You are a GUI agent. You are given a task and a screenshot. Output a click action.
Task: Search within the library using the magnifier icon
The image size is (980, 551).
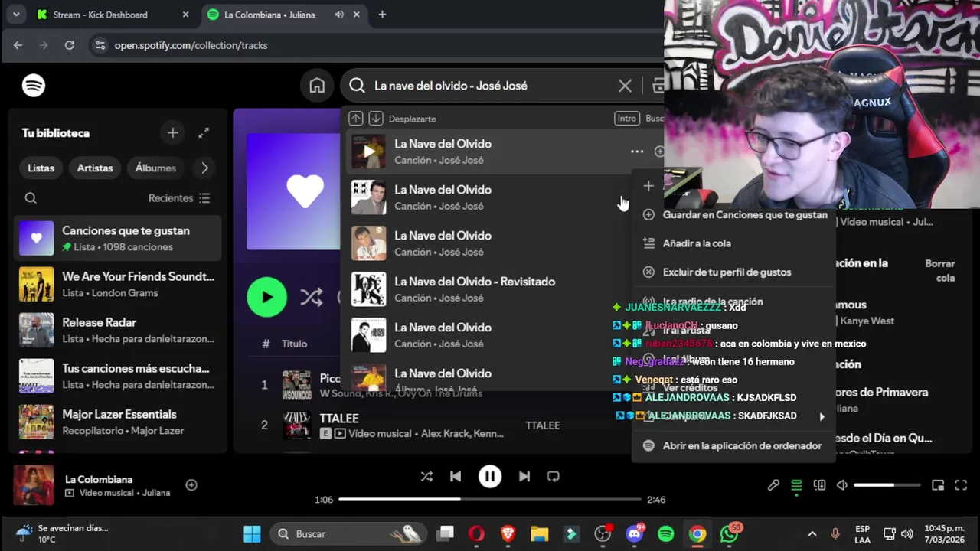(31, 198)
